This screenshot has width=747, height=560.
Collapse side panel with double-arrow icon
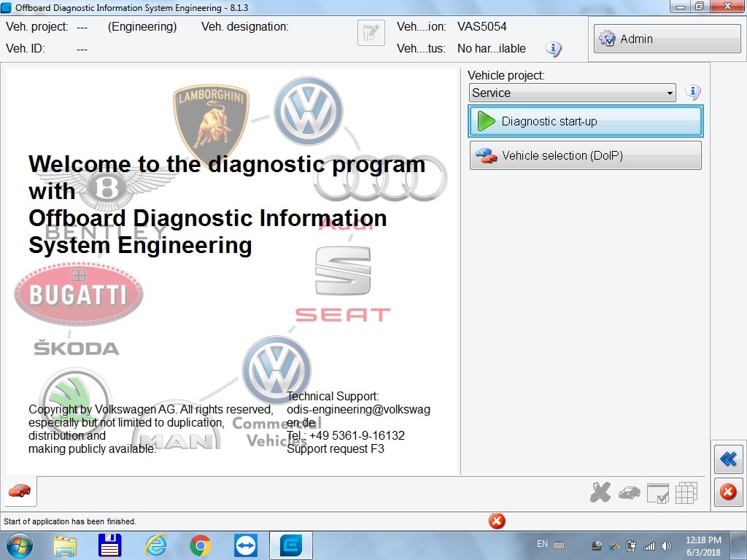click(729, 459)
